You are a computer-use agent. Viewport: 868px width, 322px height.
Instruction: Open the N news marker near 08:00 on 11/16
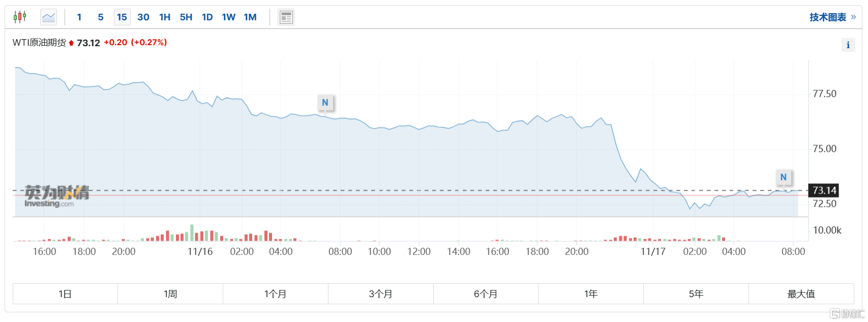pos(325,103)
